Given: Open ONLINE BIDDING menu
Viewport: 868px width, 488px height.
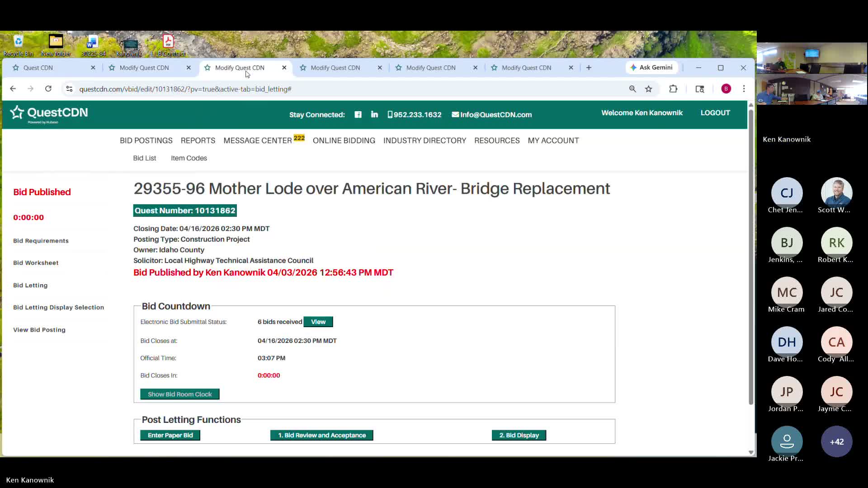Looking at the screenshot, I should (344, 141).
